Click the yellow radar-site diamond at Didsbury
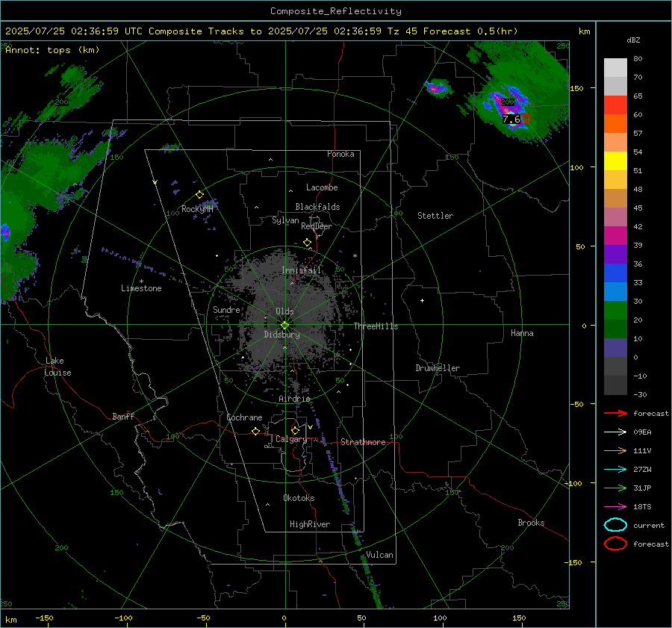Image resolution: width=672 pixels, height=628 pixels. pyautogui.click(x=284, y=326)
